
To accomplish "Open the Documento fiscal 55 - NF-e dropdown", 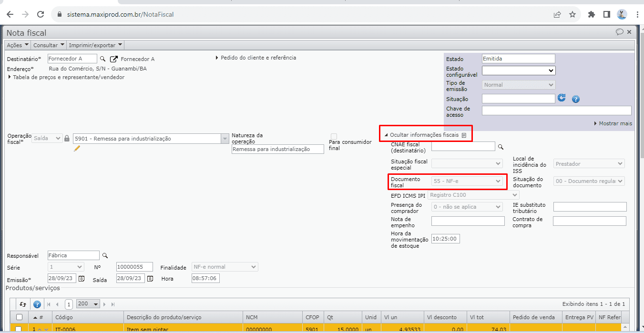I will point(467,181).
